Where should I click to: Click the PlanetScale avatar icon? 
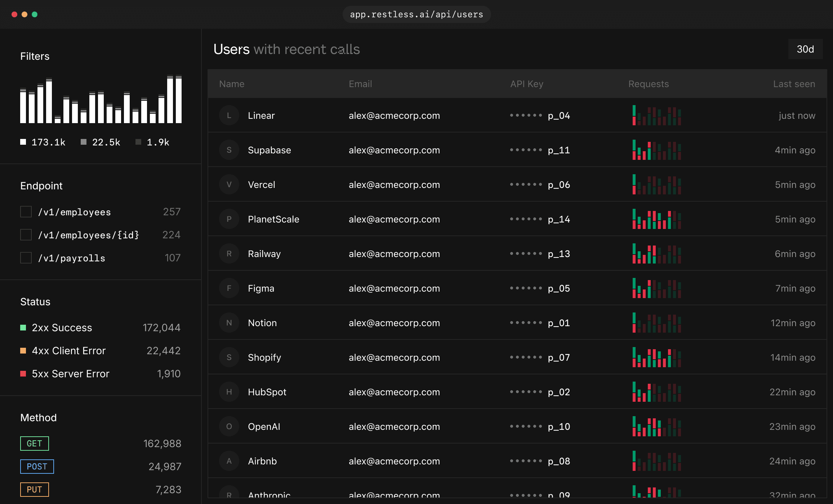[229, 219]
